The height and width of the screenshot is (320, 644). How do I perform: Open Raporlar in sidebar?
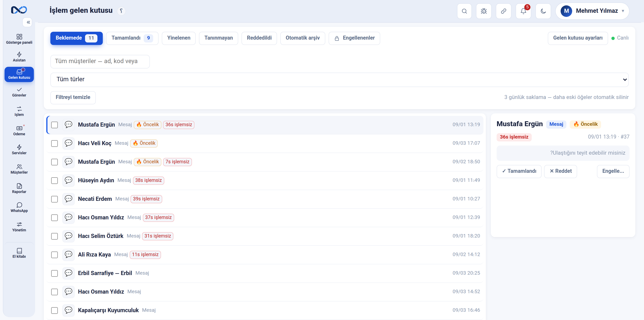pyautogui.click(x=19, y=188)
